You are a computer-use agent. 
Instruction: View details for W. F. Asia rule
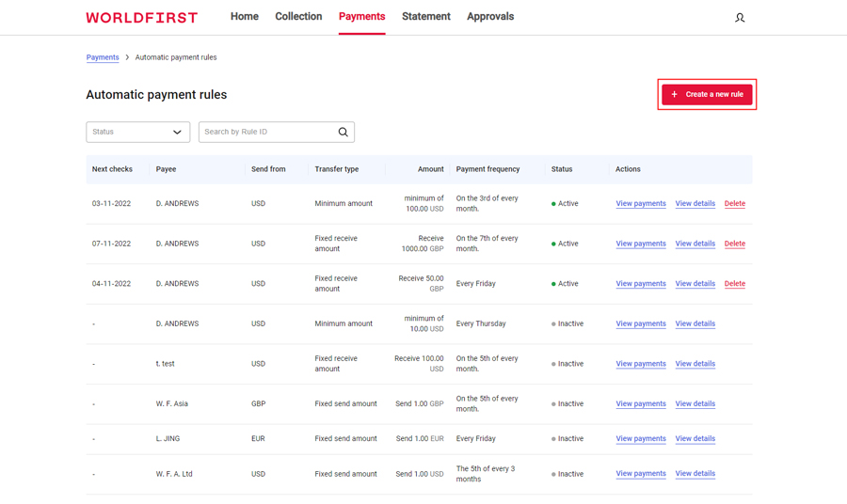pyautogui.click(x=695, y=404)
